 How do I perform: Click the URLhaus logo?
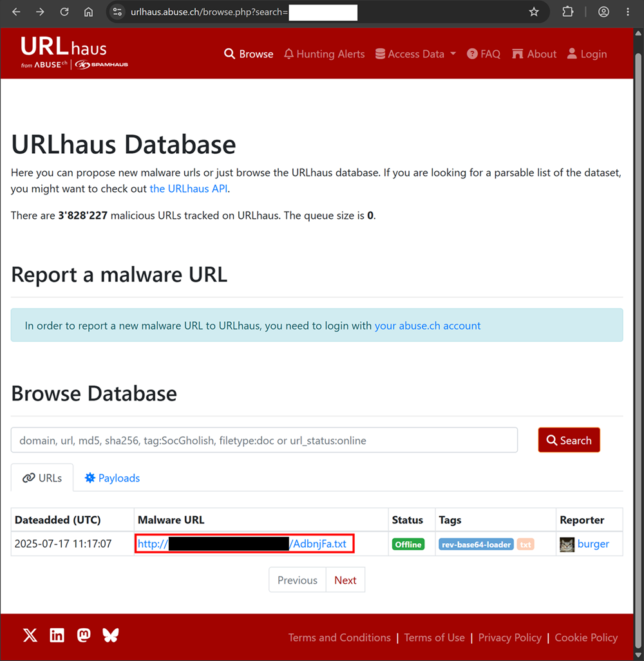click(x=74, y=53)
